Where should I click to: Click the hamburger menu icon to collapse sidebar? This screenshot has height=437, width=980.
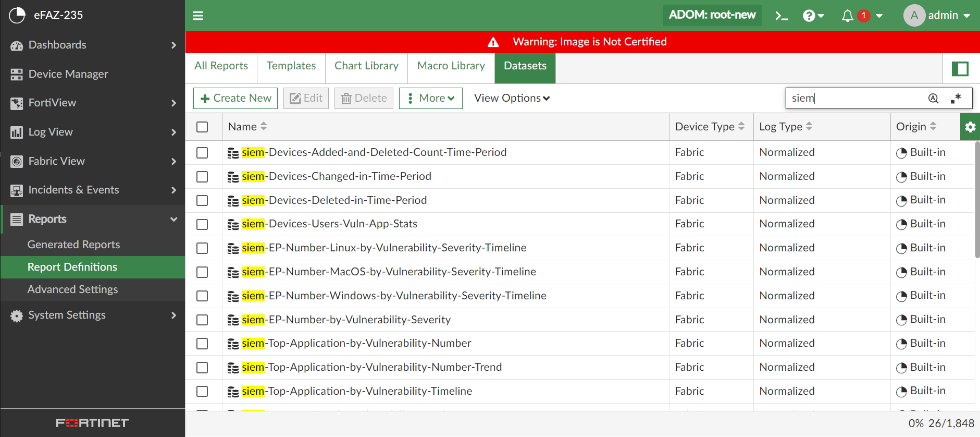(x=198, y=16)
